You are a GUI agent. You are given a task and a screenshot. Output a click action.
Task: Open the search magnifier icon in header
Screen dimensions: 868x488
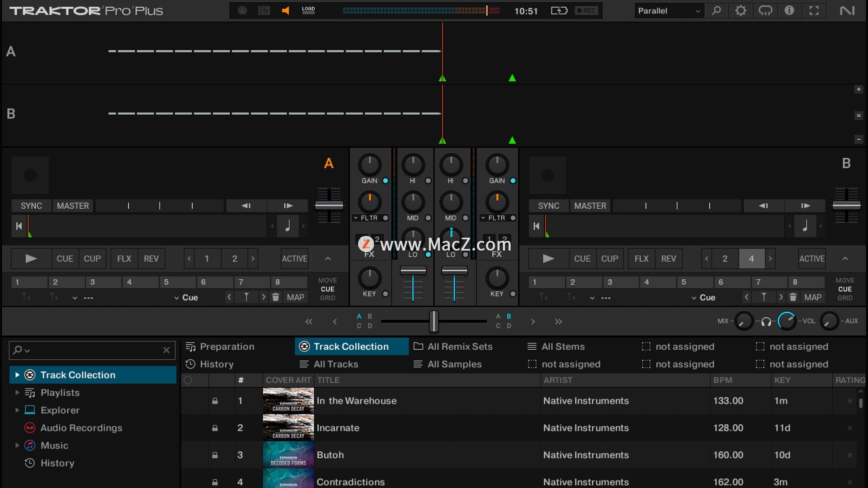pyautogui.click(x=717, y=10)
